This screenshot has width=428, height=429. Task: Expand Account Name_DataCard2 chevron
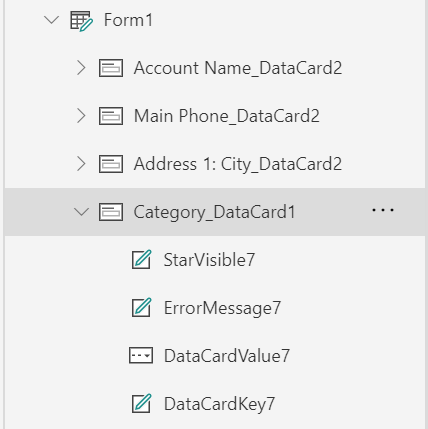(x=81, y=68)
